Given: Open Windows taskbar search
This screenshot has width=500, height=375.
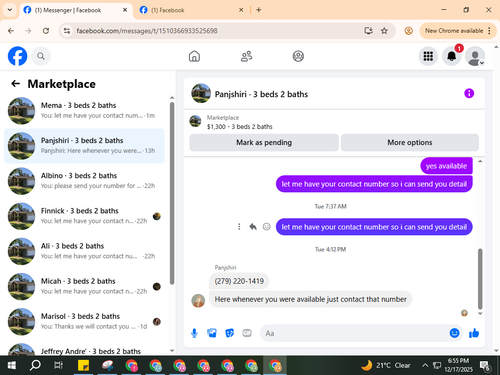Looking at the screenshot, I should (35, 366).
